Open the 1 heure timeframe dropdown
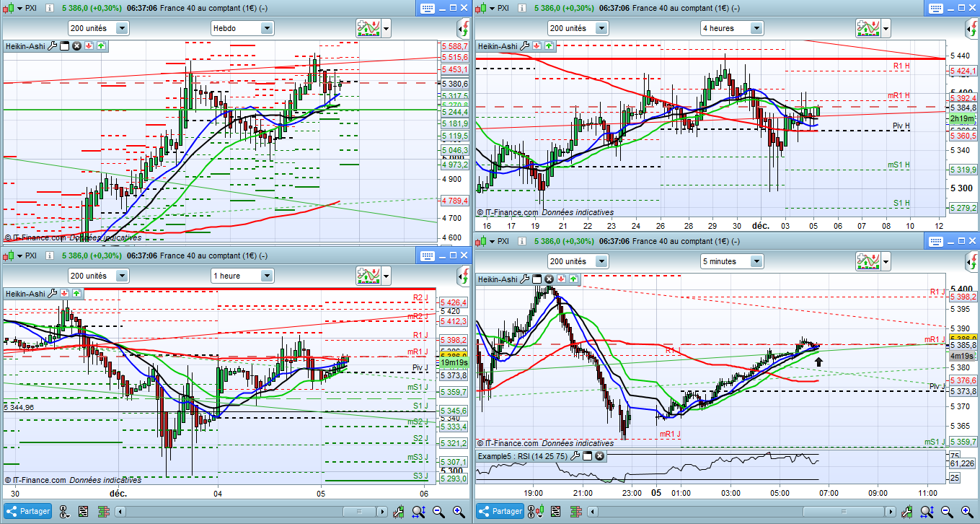Viewport: 980px width, 524px height. [x=242, y=275]
